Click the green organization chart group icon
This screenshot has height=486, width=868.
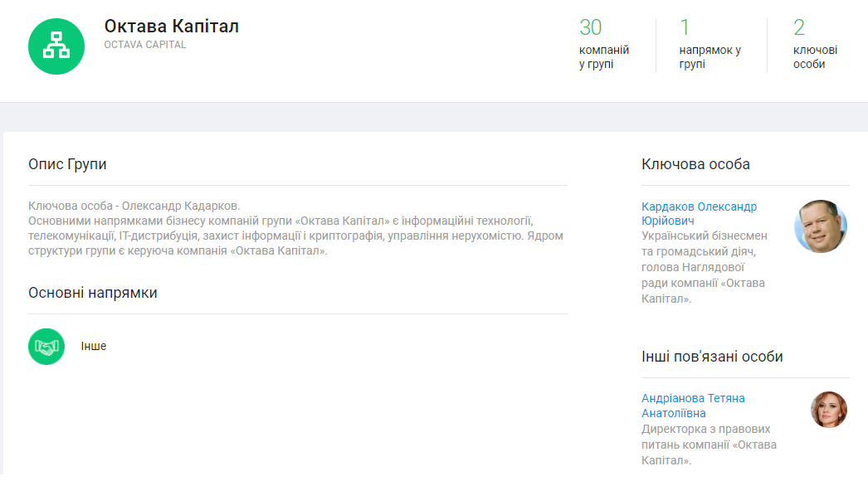coord(56,45)
